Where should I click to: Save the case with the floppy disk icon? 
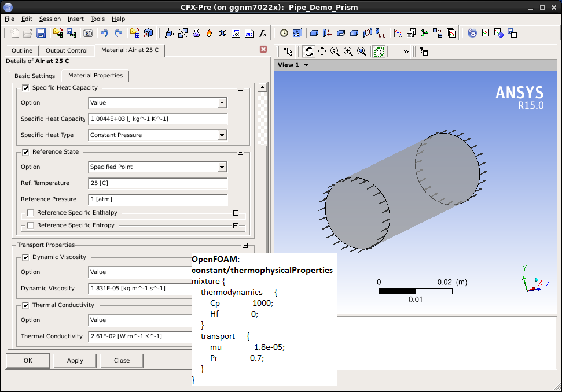coord(41,34)
